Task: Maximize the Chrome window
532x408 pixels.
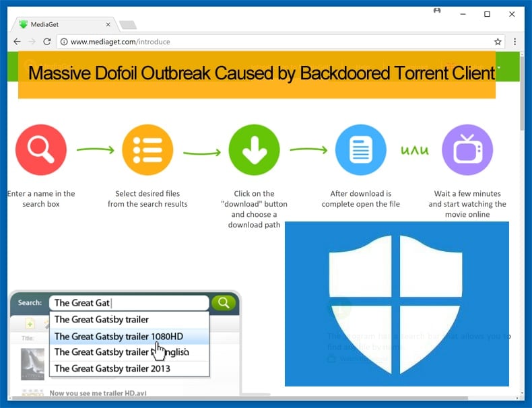Action: (487, 14)
